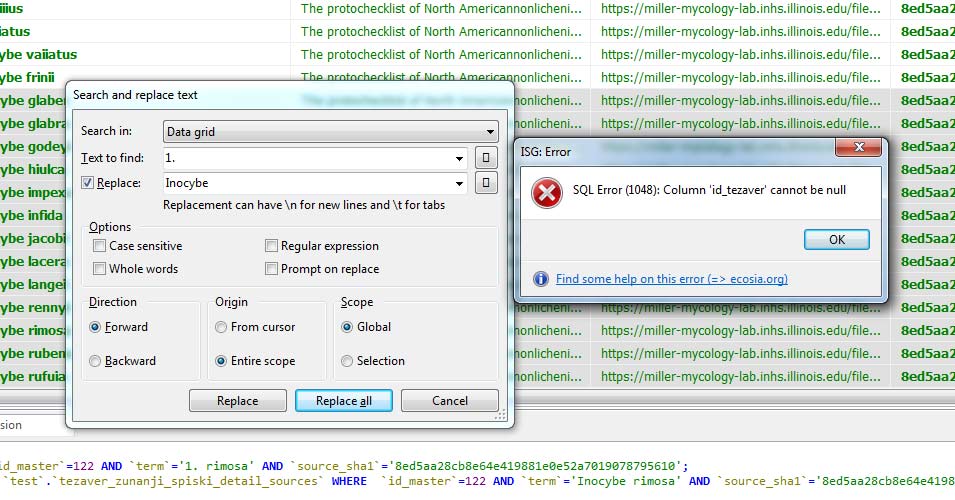This screenshot has width=955, height=500.
Task: Select the 'ybe infida' grid cell
Action: 33,216
